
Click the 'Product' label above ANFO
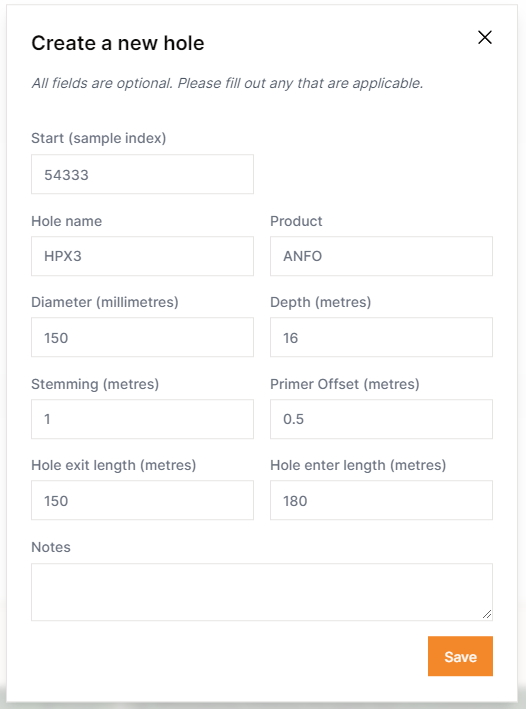pos(296,221)
